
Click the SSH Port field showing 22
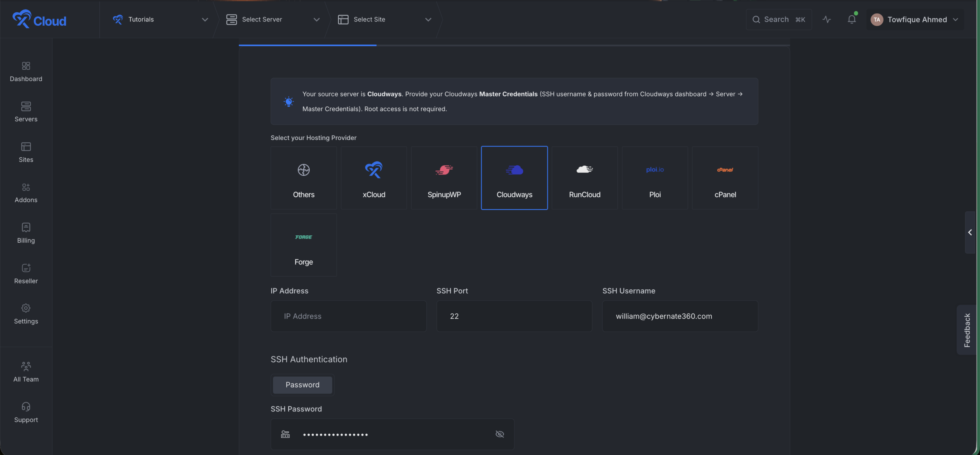click(x=514, y=316)
